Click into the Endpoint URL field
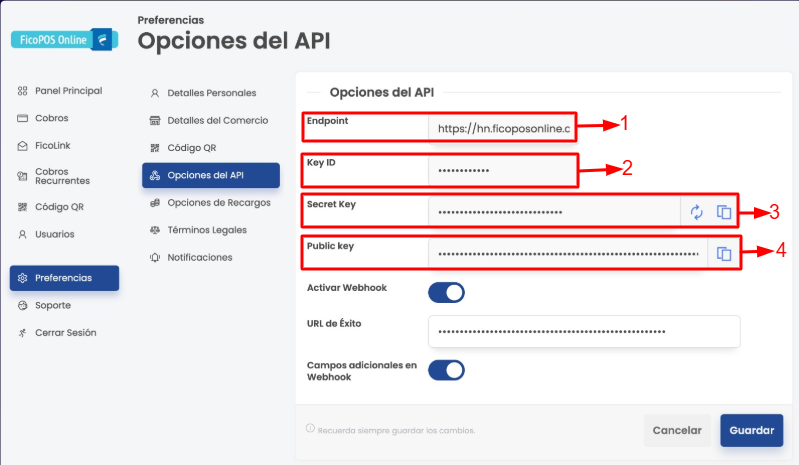The image size is (799, 465). (502, 128)
